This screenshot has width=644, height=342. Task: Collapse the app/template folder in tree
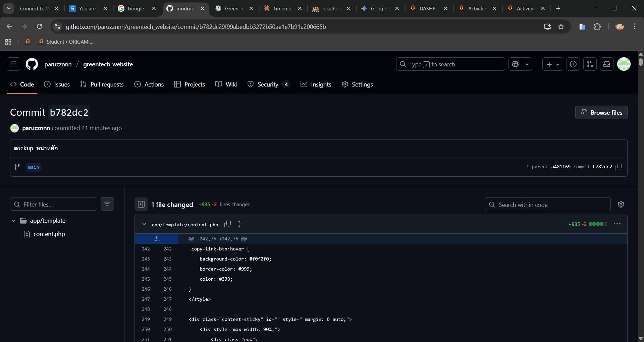pos(14,221)
